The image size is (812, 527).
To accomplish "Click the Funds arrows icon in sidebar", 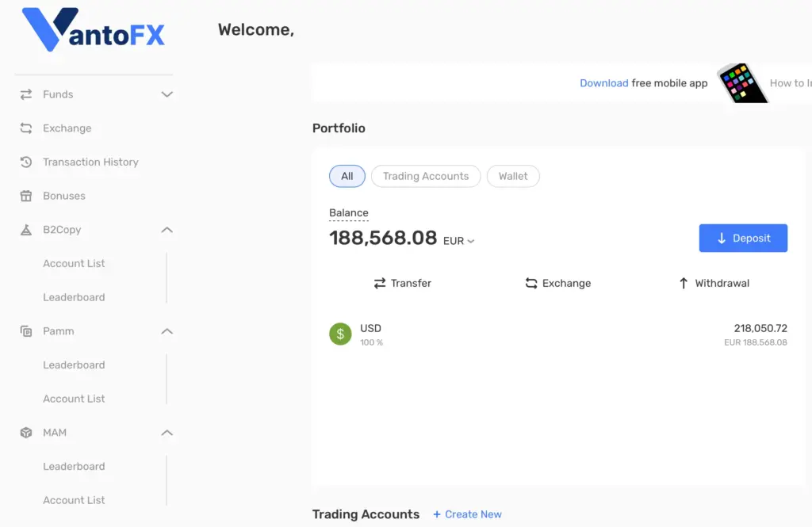I will click(x=26, y=94).
